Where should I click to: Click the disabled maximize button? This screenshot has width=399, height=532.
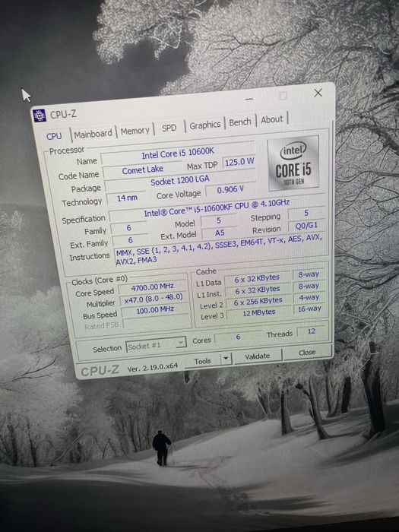[283, 96]
